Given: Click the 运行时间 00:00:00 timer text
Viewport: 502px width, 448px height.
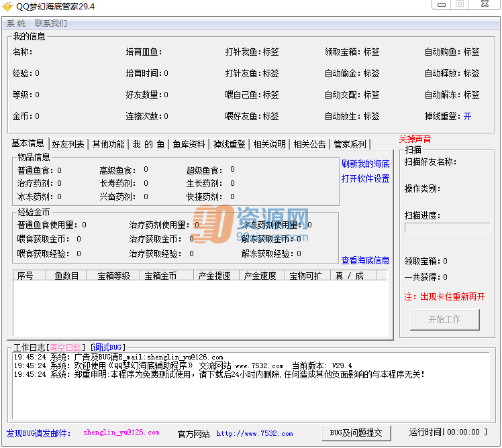Looking at the screenshot, I should [x=448, y=433].
